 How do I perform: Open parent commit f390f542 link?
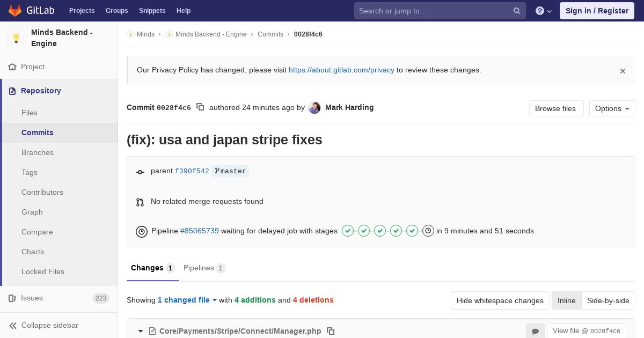pos(192,171)
